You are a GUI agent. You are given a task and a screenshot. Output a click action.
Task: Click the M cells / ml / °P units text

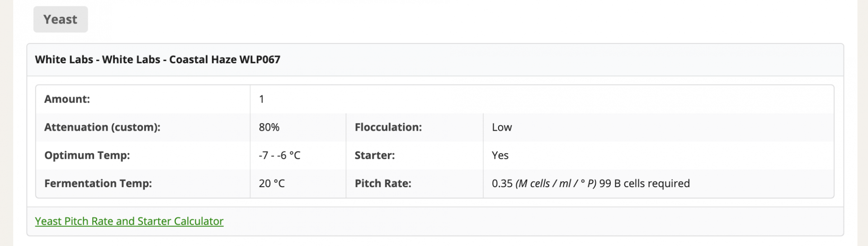click(x=556, y=183)
